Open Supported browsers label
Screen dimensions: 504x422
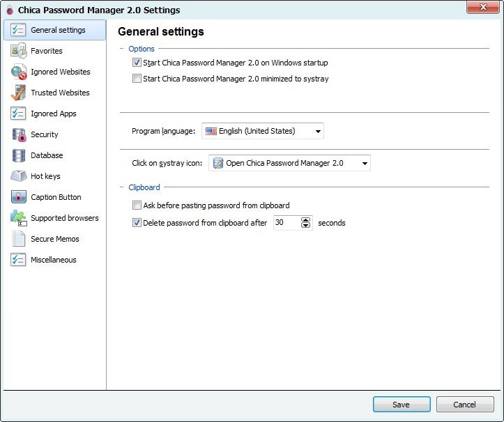[x=65, y=218]
